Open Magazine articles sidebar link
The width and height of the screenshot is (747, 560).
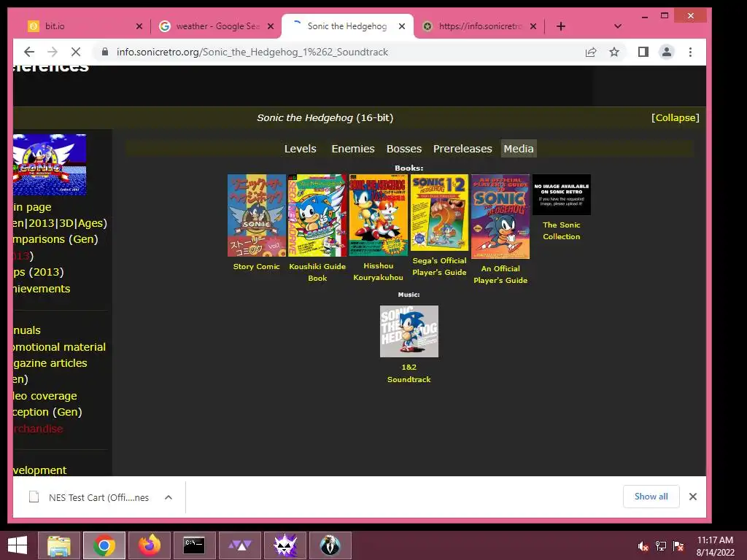[x=50, y=363]
